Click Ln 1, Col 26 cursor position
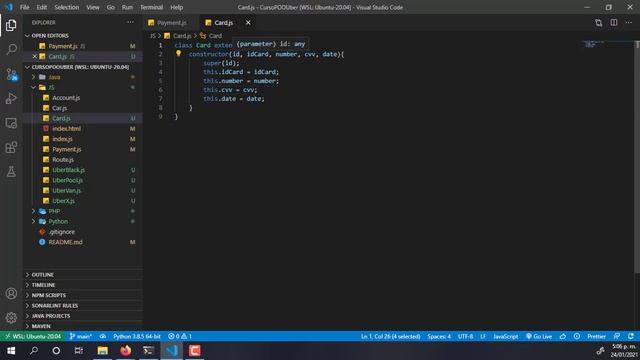The height and width of the screenshot is (360, 640). pos(391,336)
